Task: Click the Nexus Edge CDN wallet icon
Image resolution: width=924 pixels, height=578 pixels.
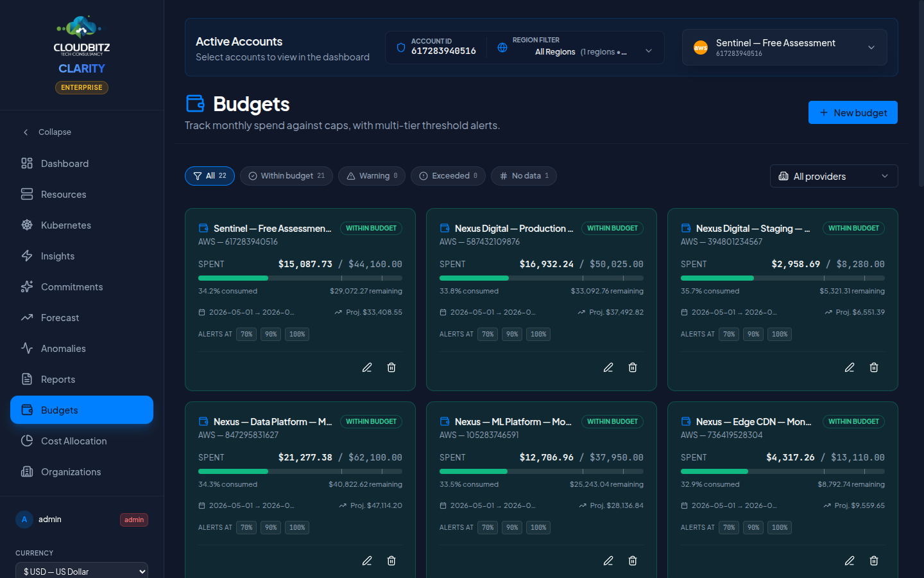Action: (x=686, y=421)
